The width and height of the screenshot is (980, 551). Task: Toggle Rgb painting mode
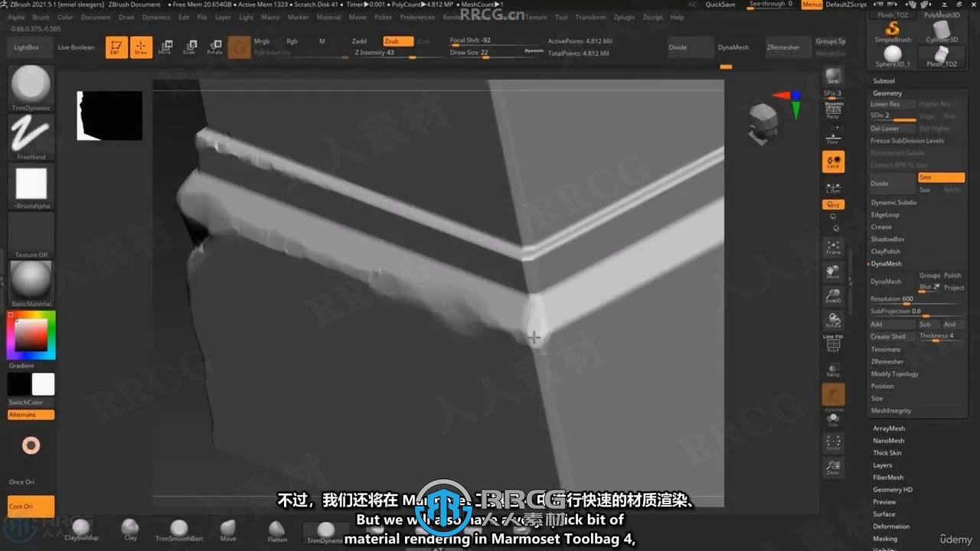point(292,41)
